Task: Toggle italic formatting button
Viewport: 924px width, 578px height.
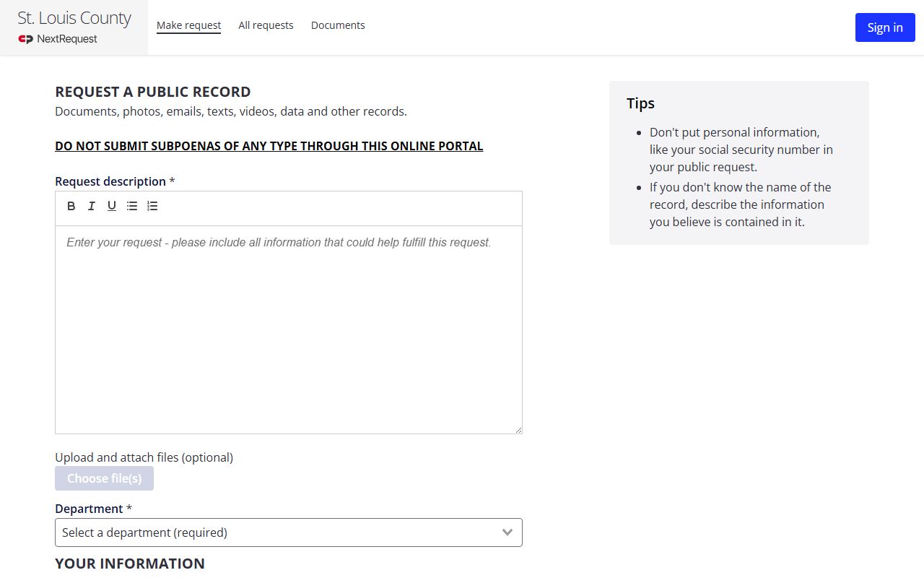Action: click(x=92, y=206)
